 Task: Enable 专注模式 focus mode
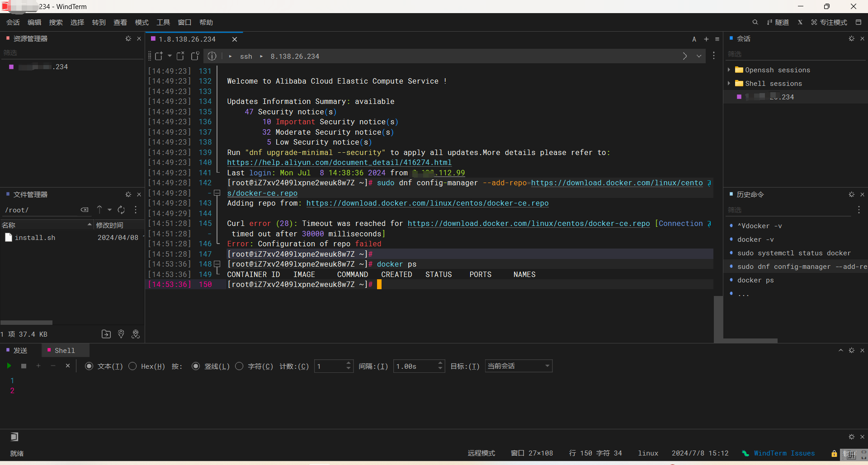[x=829, y=22]
